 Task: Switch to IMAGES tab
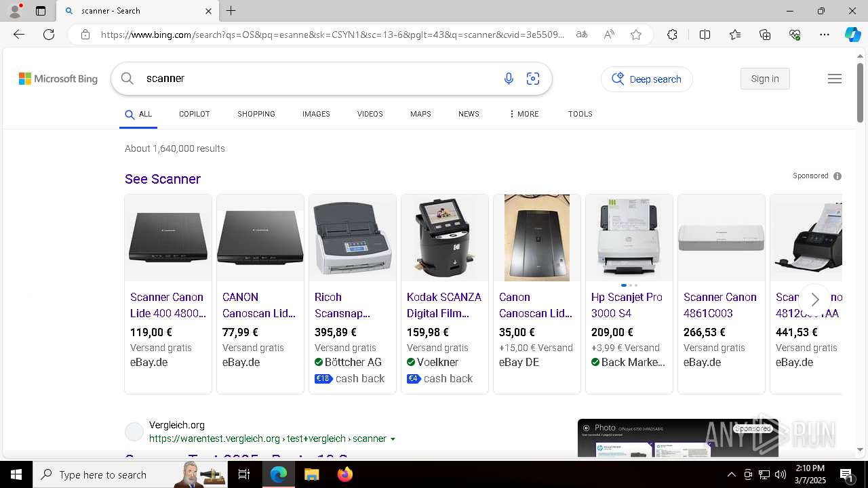[316, 114]
